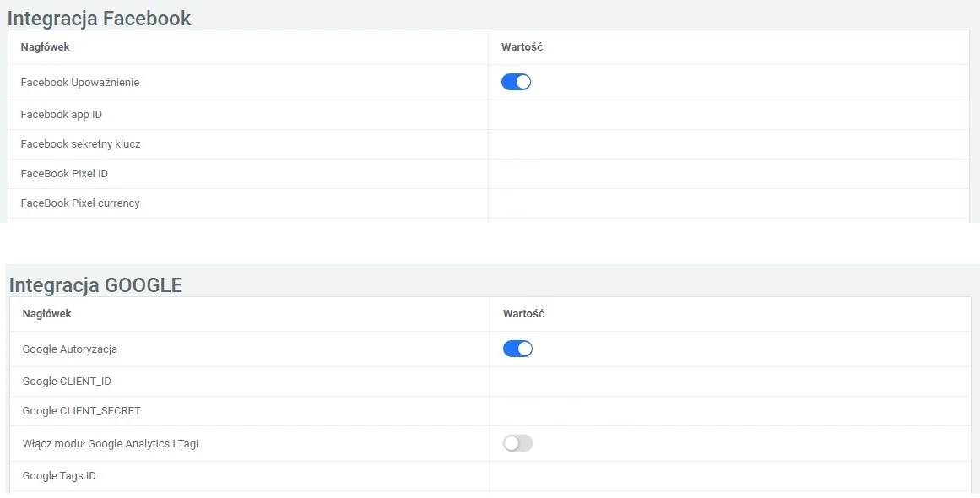The height and width of the screenshot is (498, 980).
Task: Enable the Google Analytics i Tagi module
Action: pyautogui.click(x=517, y=443)
